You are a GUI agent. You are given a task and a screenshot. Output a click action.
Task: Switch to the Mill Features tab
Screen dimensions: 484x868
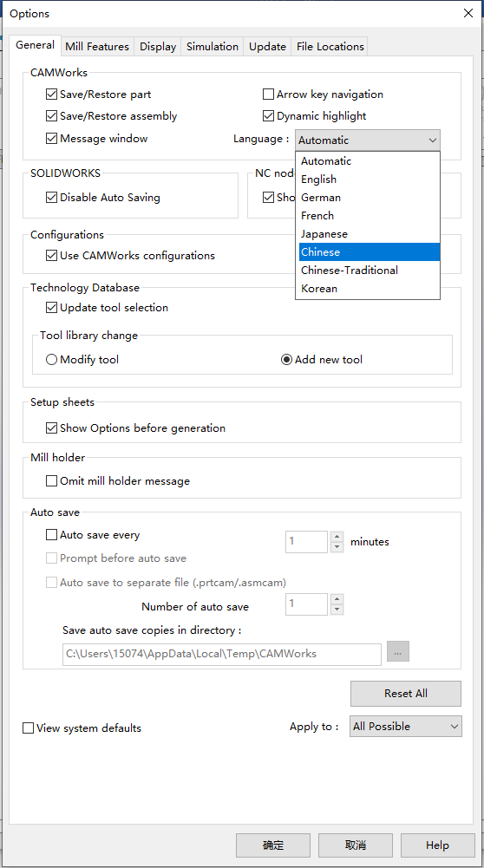tap(97, 47)
